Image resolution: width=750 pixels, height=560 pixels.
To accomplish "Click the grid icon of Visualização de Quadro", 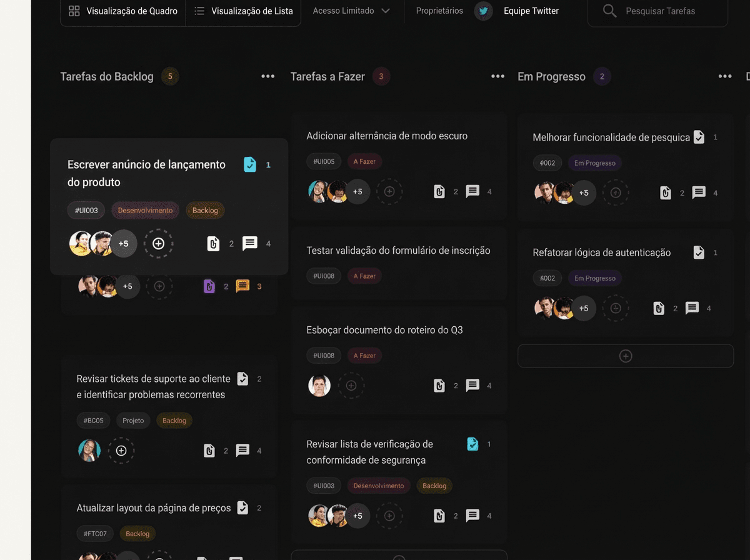I will (74, 11).
